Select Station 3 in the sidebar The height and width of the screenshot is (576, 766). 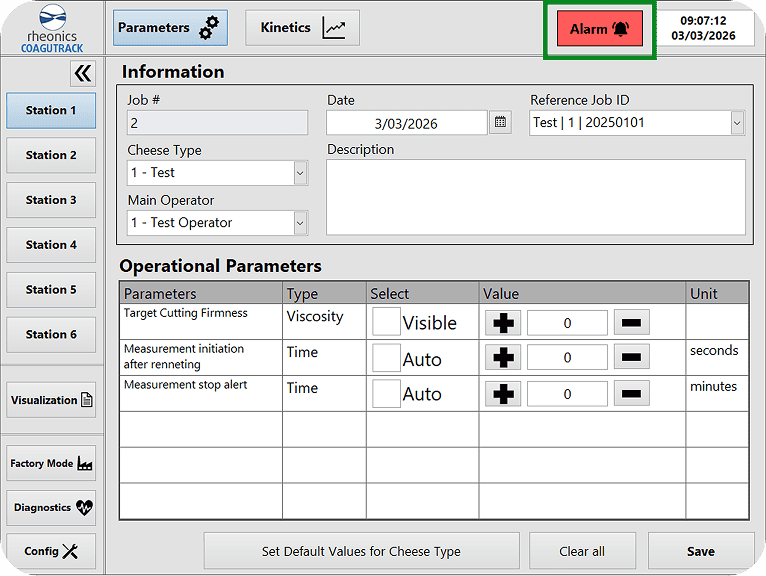point(52,200)
